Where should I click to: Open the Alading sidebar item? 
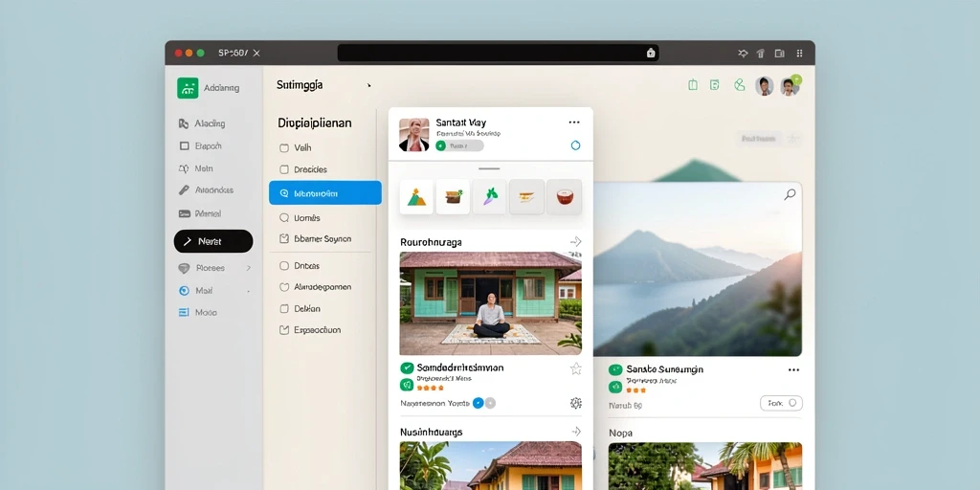coord(202,123)
